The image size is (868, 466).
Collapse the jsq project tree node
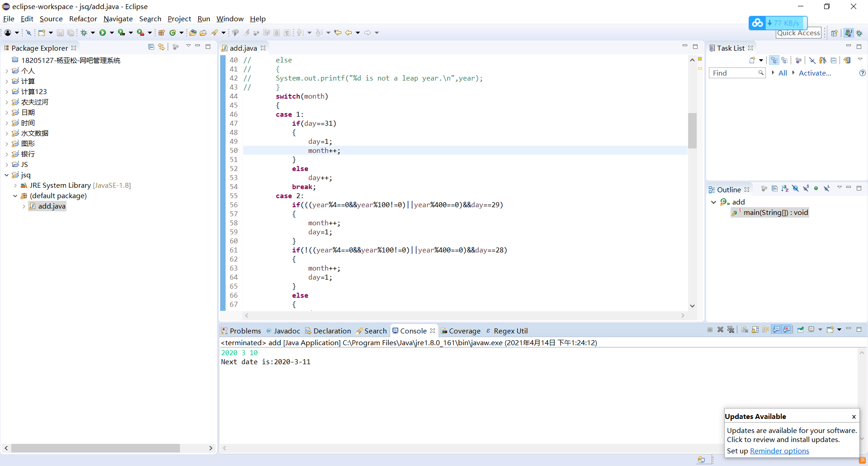pos(7,175)
